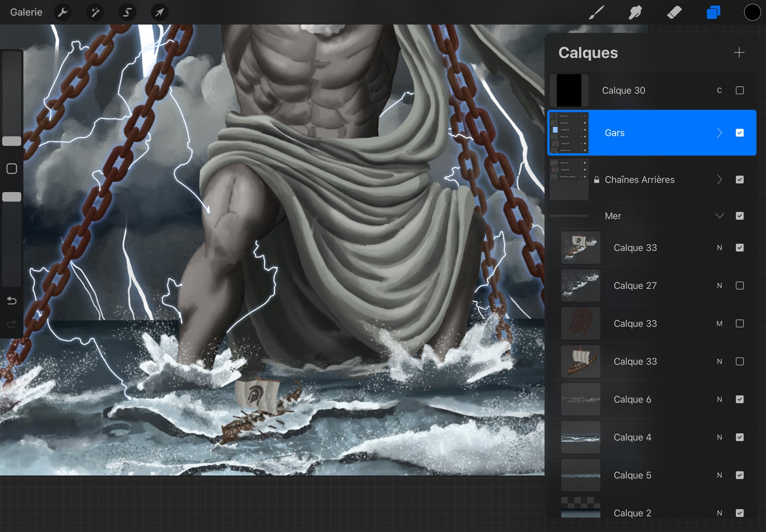Open the Actions wrench menu
This screenshot has height=532, width=766.
tap(63, 12)
